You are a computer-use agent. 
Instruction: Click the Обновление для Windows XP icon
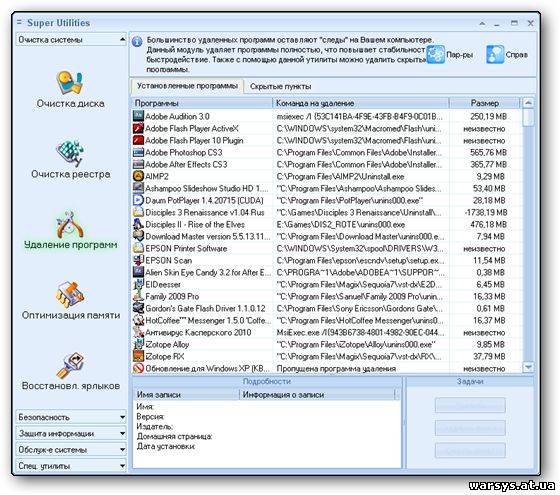138,368
